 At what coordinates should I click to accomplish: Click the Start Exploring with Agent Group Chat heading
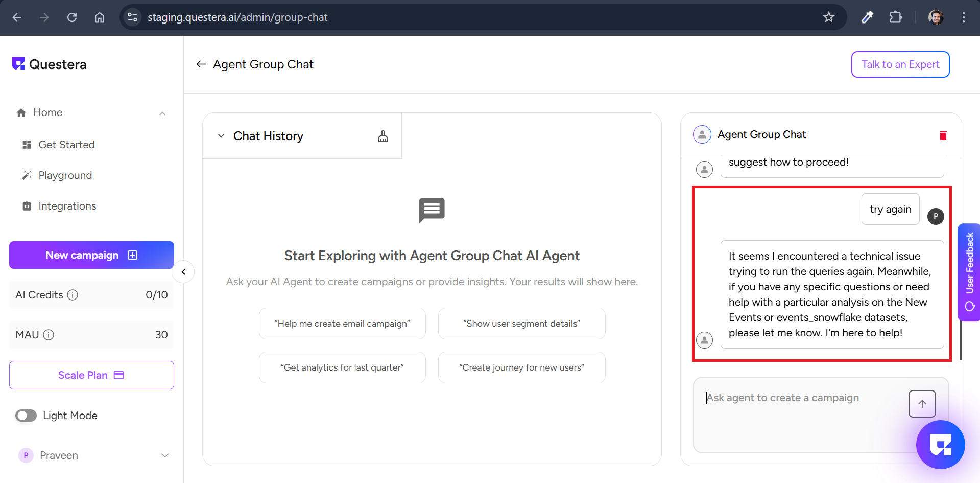432,256
